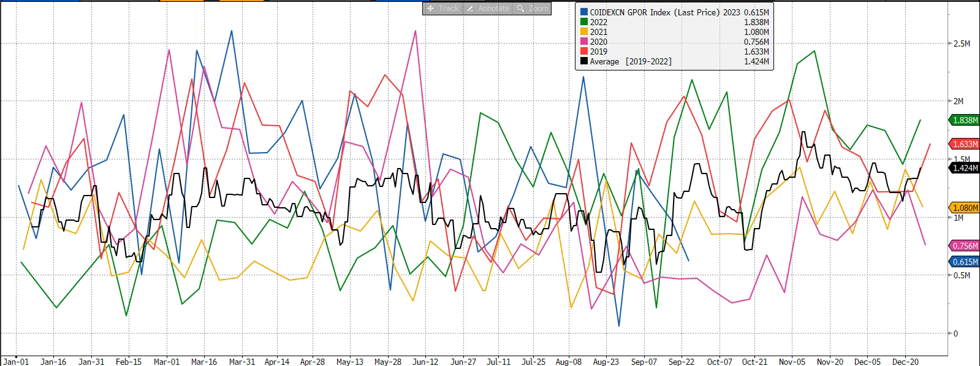Click the May-28 date label
This screenshot has width=980, height=366.
point(388,362)
